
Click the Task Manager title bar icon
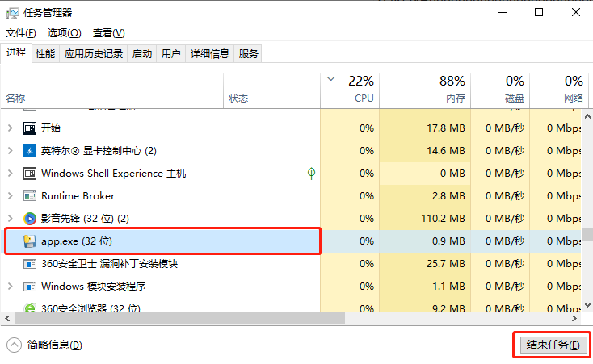pos(13,12)
